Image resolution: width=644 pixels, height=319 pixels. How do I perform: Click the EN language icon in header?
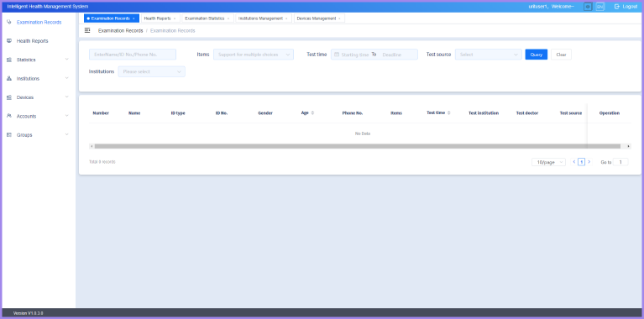[x=600, y=7]
